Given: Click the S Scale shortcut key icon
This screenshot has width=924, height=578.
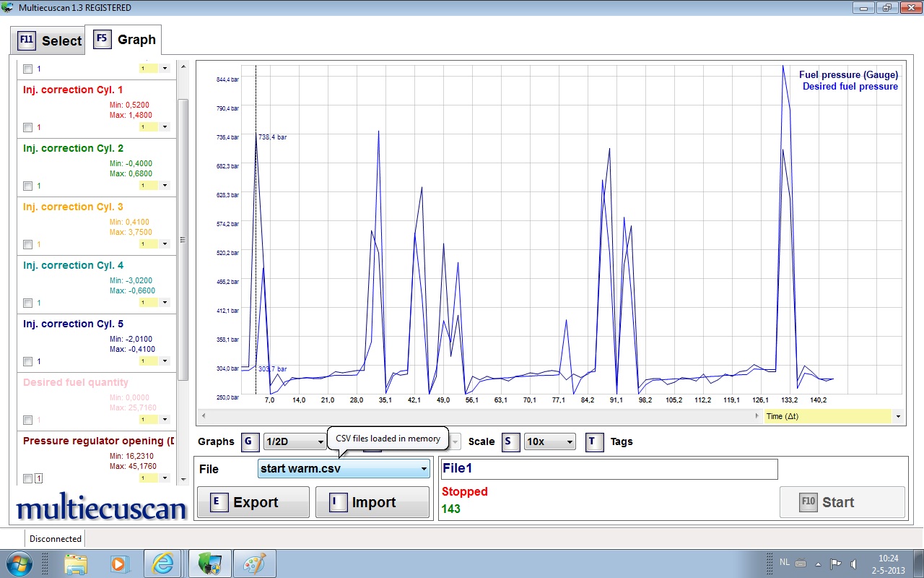Looking at the screenshot, I should [510, 441].
